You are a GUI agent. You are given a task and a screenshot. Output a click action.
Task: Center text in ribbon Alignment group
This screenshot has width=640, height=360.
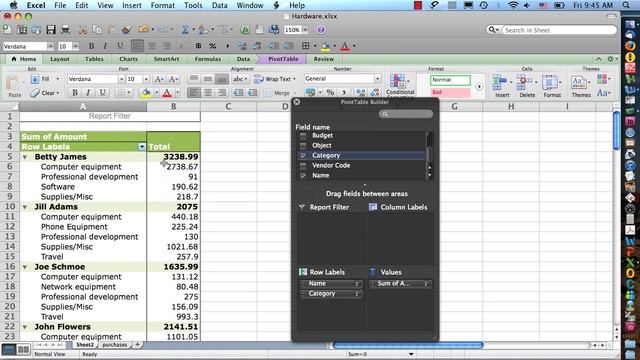click(208, 93)
